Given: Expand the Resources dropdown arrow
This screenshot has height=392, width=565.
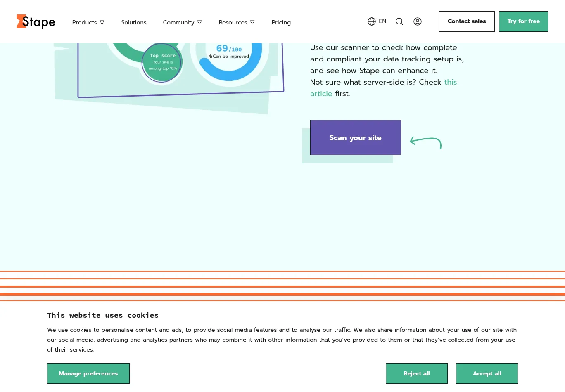Looking at the screenshot, I should click(x=252, y=22).
